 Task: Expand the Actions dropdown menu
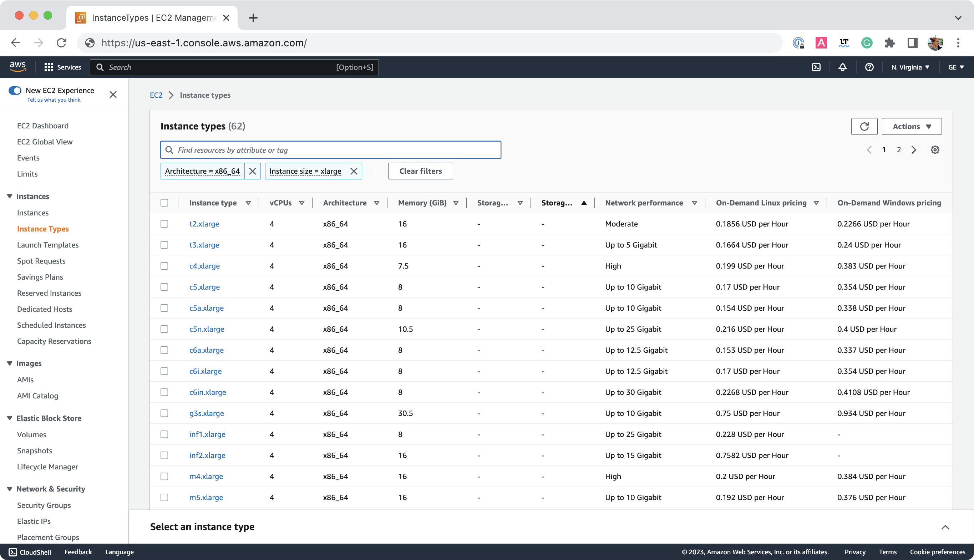pos(911,127)
